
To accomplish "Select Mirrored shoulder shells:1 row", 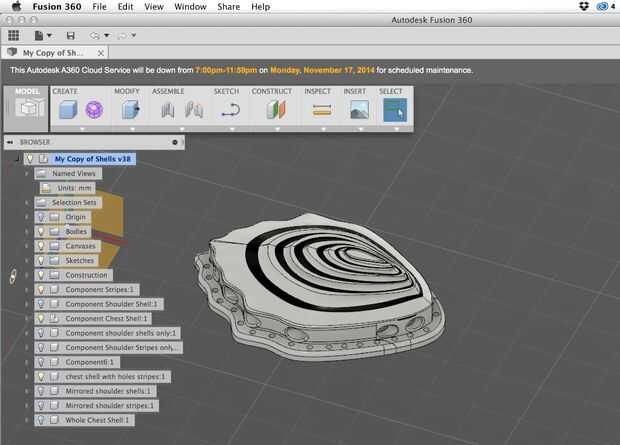I will (x=95, y=391).
